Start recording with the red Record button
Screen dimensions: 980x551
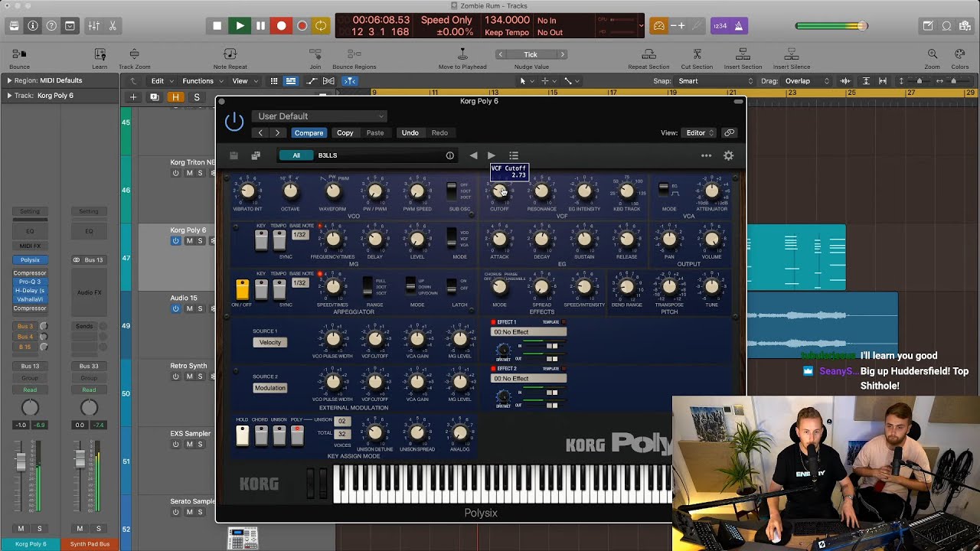[x=281, y=25]
